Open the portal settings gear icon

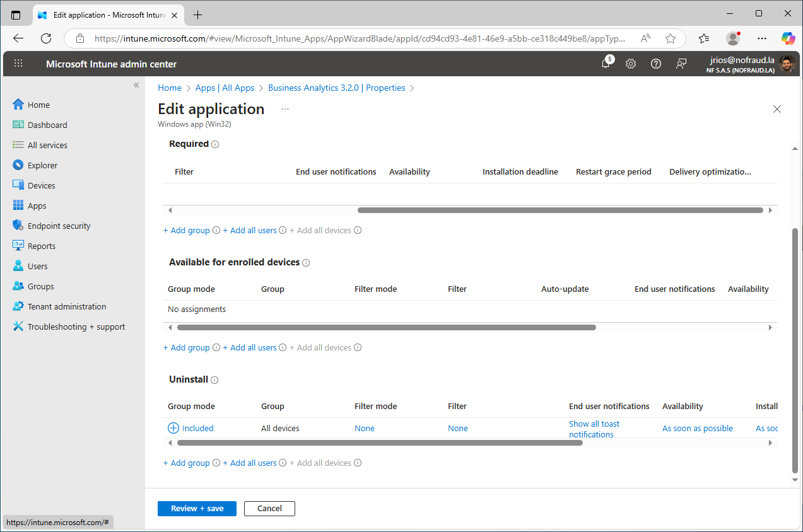pyautogui.click(x=631, y=64)
